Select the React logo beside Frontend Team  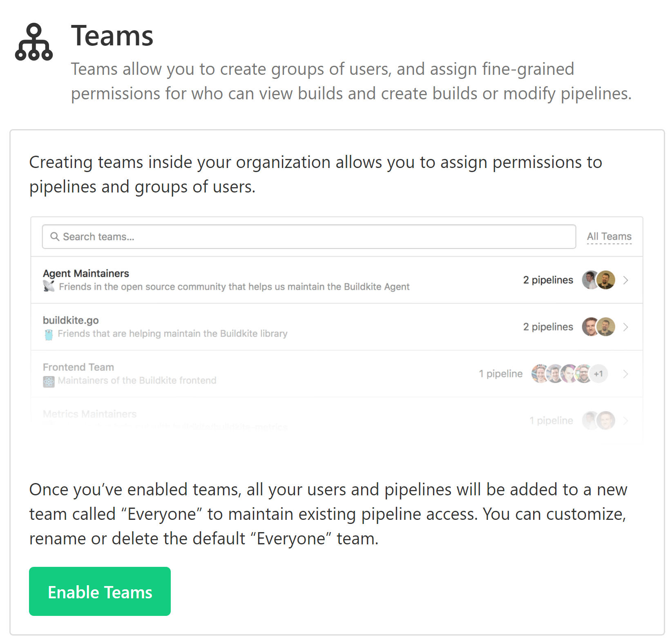(x=49, y=381)
